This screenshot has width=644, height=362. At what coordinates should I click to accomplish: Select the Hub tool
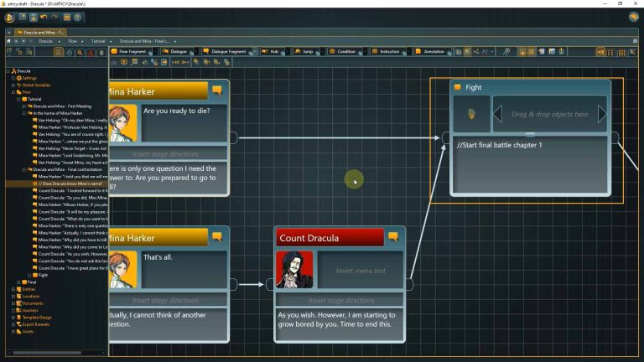(271, 51)
